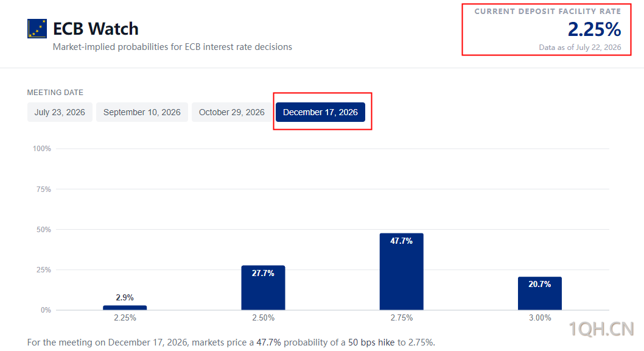The image size is (644, 351).
Task: Click the 2.50% x-axis label
Action: tap(264, 317)
